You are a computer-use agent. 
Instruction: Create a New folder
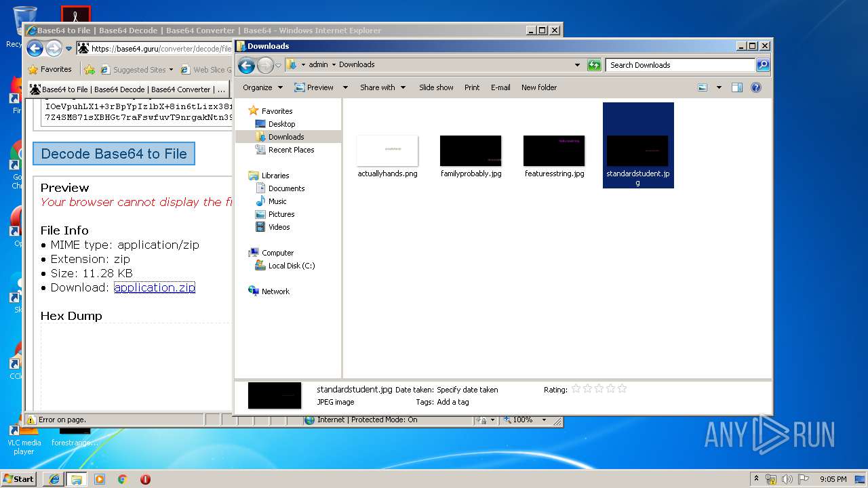coord(539,87)
